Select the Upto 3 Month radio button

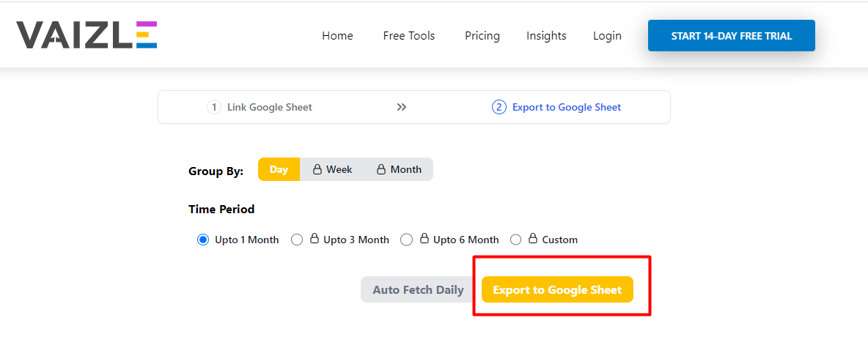click(x=297, y=240)
